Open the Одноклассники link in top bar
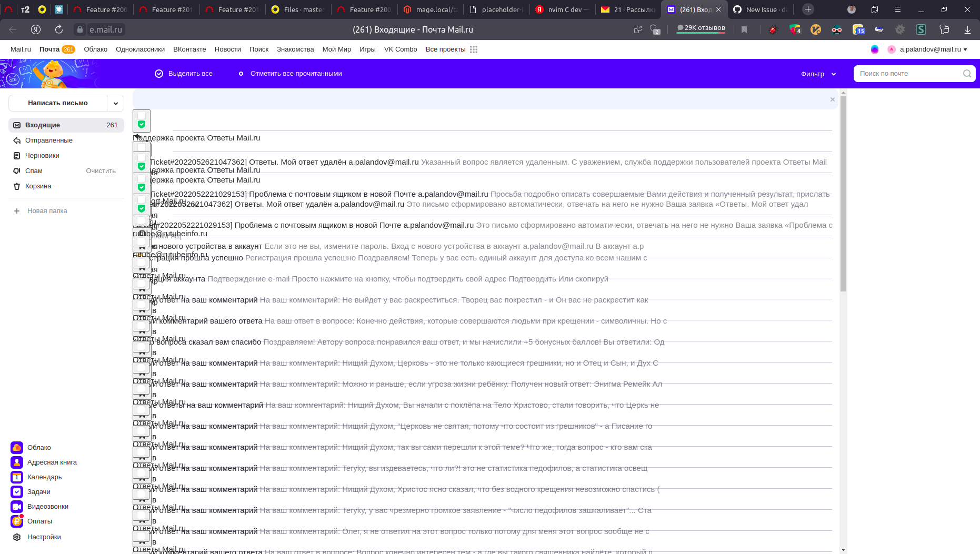 click(x=140, y=49)
